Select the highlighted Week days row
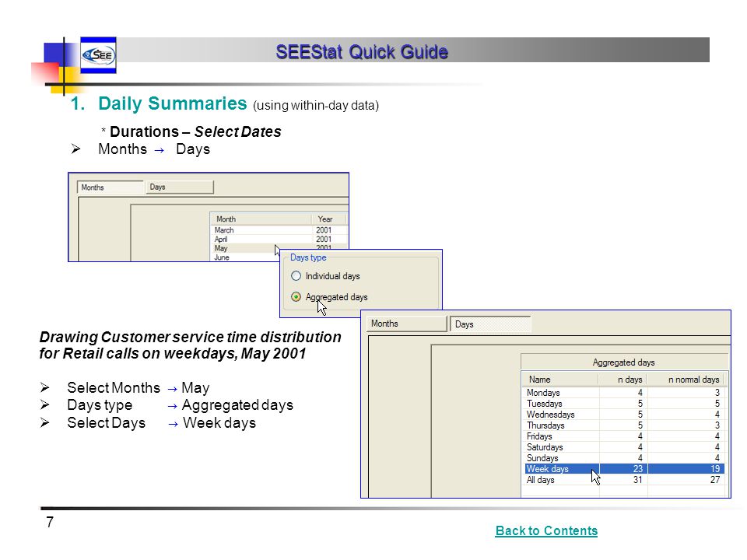Screen dimensions: 747x560 point(624,469)
